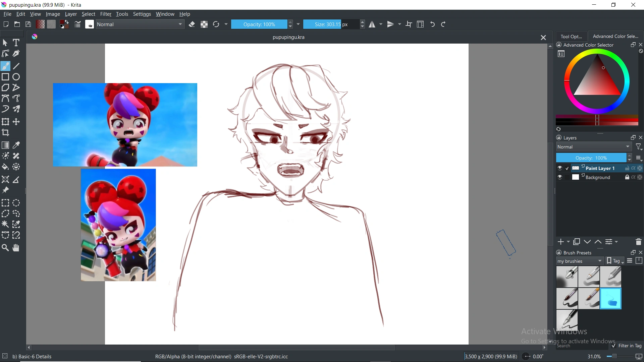
Task: Open the Filter menu
Action: tap(106, 14)
